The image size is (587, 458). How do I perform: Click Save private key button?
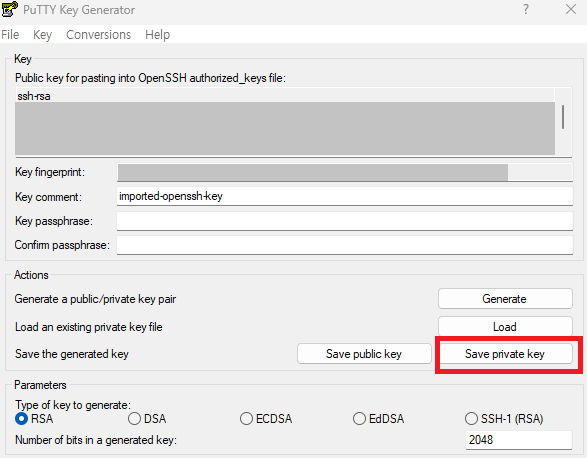(x=505, y=354)
